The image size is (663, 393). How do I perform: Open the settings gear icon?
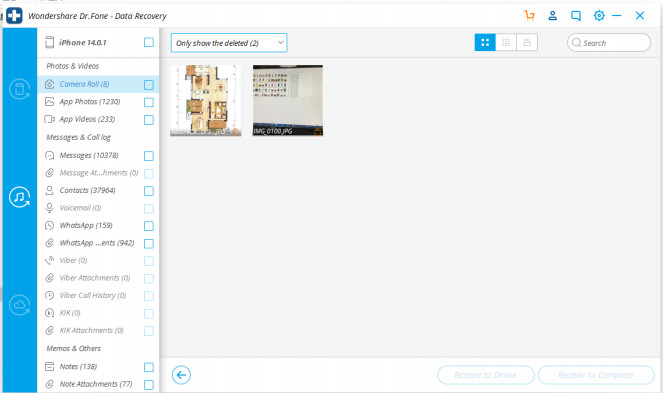tap(599, 16)
